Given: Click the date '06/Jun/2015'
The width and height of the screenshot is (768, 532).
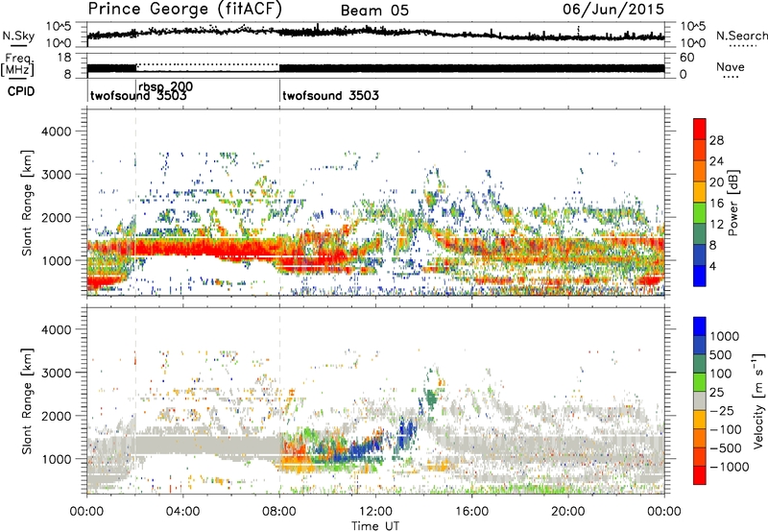Looking at the screenshot, I should 613,9.
